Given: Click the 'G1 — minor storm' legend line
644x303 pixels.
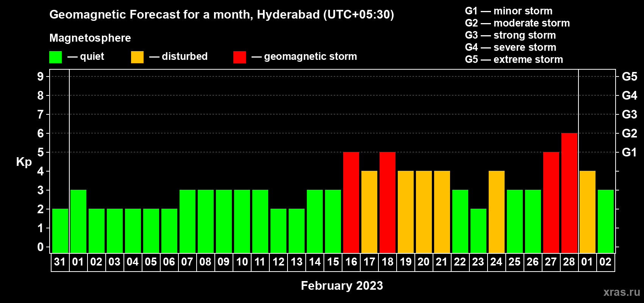Looking at the screenshot, I should 509,11.
